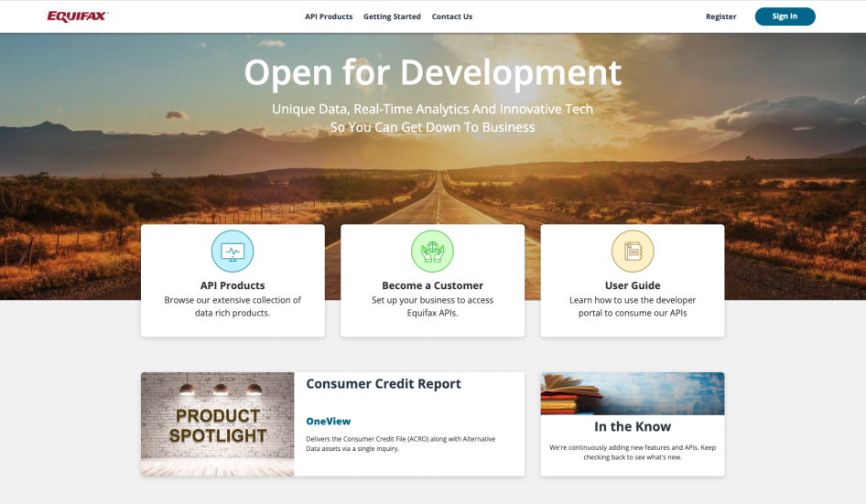Click the API Products heartbeat monitor icon
Screen dimensions: 866x504
click(233, 251)
